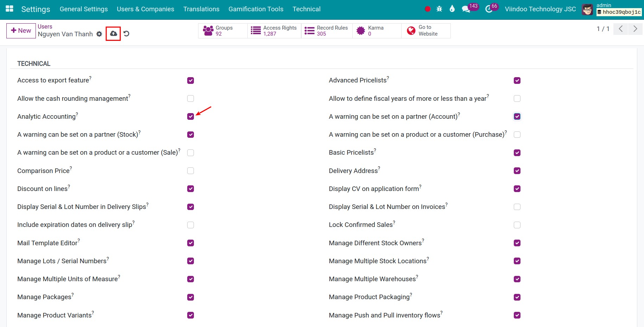Click Go to Website button
644x327 pixels.
[426, 31]
